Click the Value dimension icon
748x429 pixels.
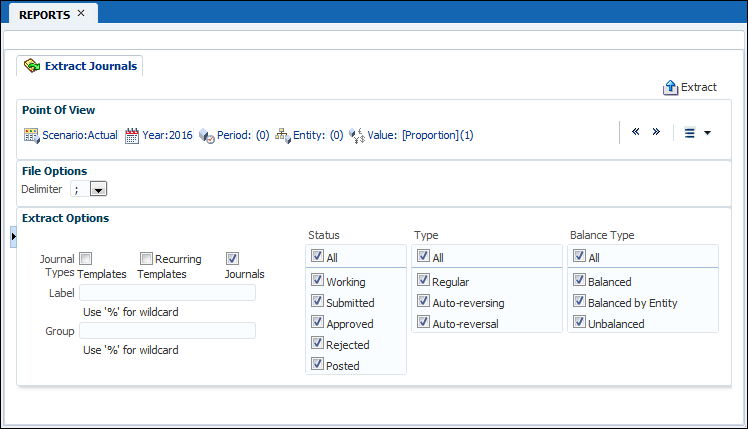click(356, 135)
